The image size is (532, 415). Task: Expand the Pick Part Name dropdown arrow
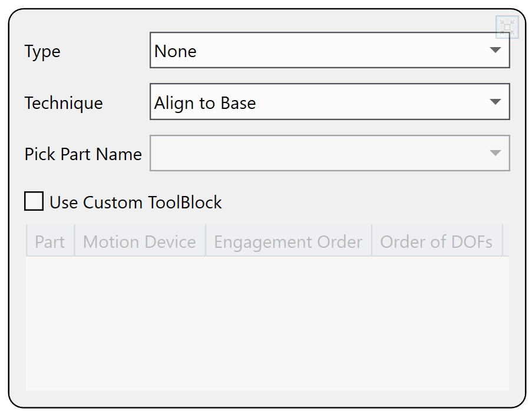[x=495, y=153]
